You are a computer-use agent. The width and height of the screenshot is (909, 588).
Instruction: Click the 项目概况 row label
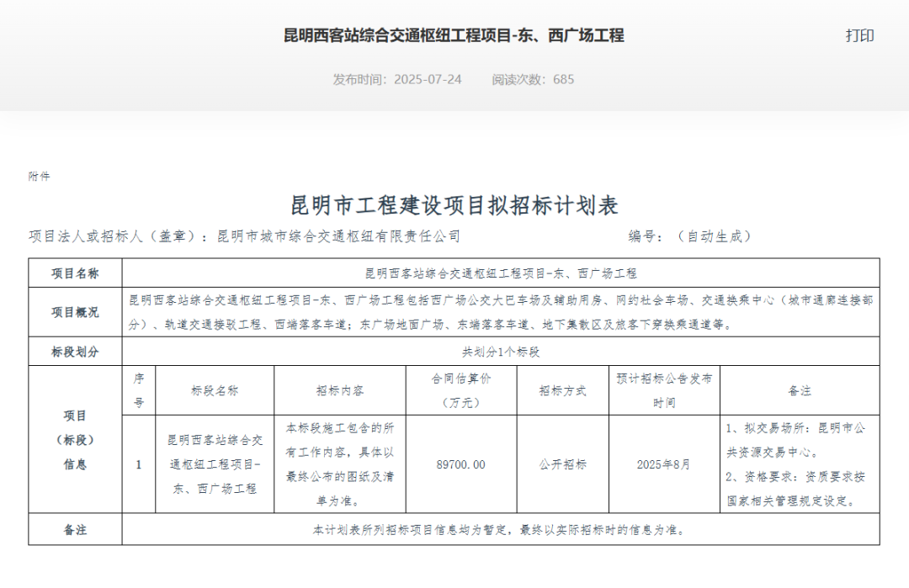click(x=75, y=311)
